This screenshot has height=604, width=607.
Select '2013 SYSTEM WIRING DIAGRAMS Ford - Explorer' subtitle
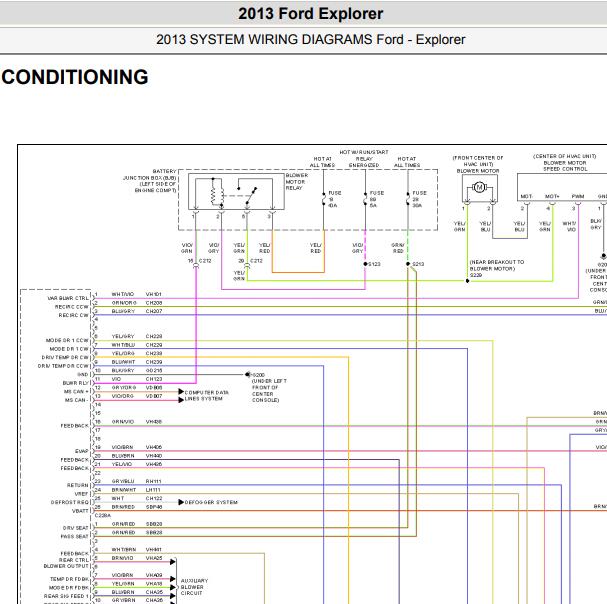(x=310, y=39)
